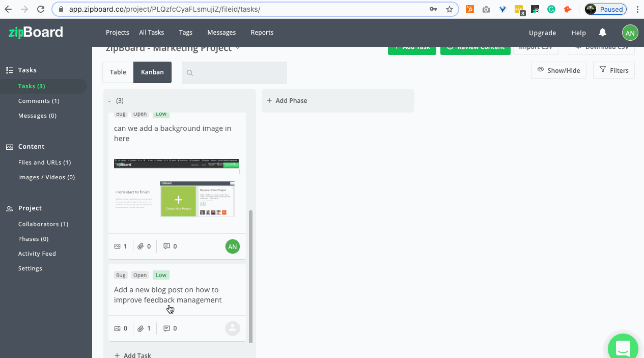Click image count icon on blog post task

click(x=118, y=328)
